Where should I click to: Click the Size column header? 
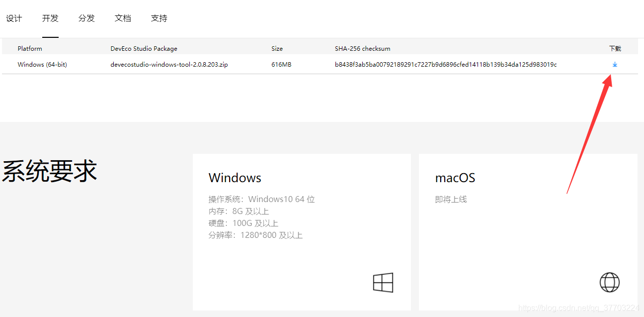click(277, 49)
